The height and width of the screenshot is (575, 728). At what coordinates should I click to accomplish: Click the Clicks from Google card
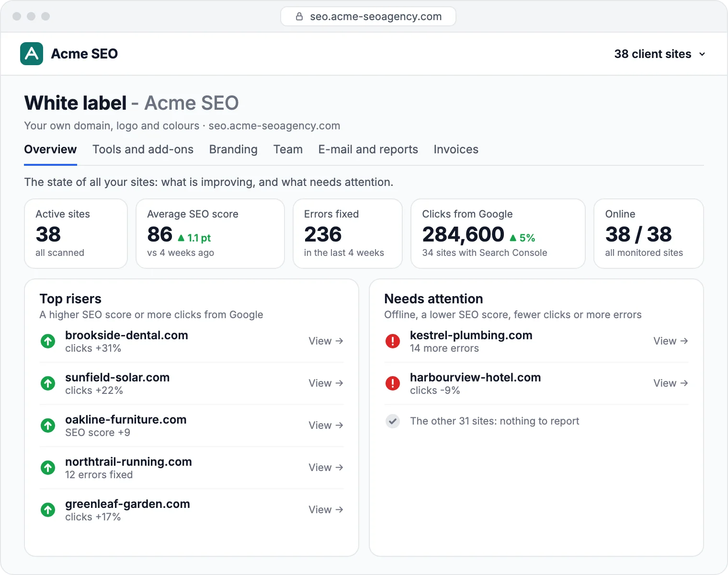pos(498,234)
